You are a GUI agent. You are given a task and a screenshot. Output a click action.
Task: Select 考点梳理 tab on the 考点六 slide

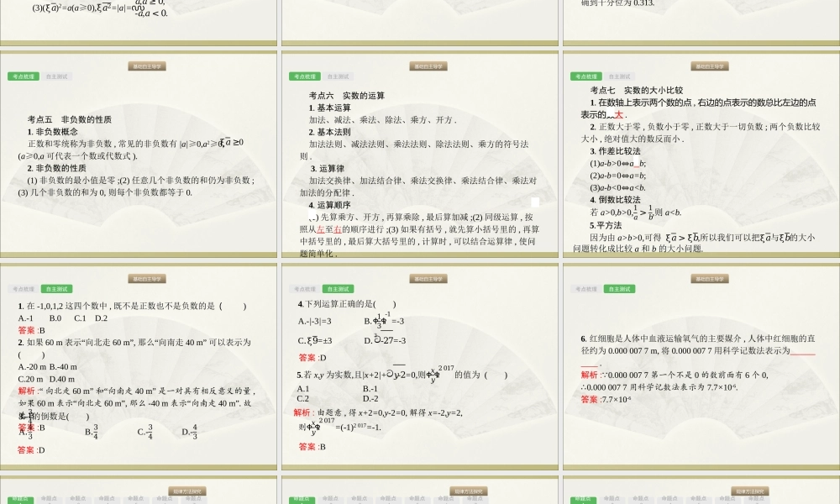tap(305, 76)
